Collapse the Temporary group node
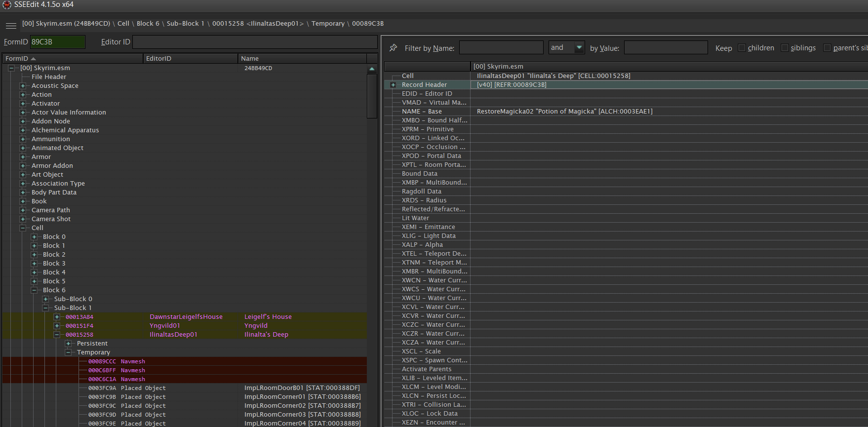The width and height of the screenshot is (868, 427). tap(68, 352)
